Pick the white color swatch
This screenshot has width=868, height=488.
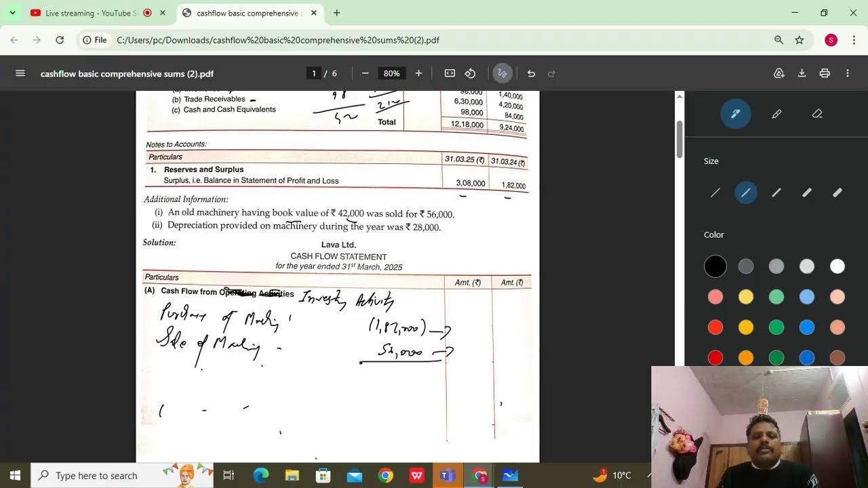click(837, 266)
